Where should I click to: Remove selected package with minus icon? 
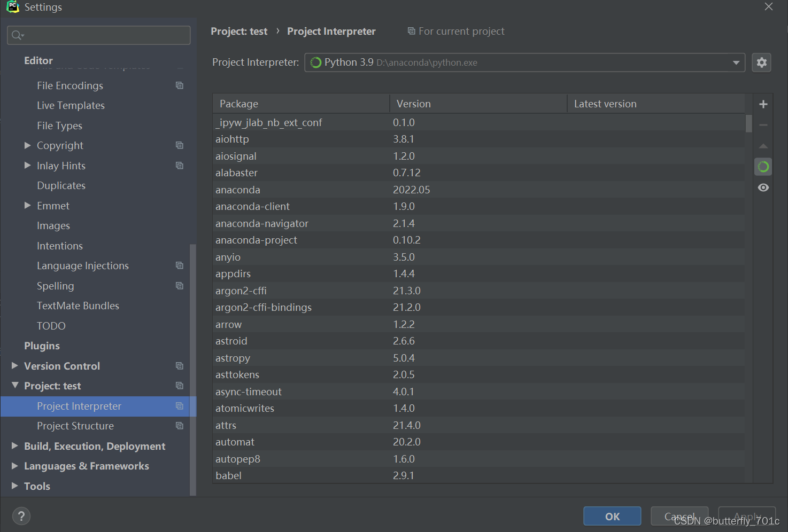pyautogui.click(x=763, y=125)
